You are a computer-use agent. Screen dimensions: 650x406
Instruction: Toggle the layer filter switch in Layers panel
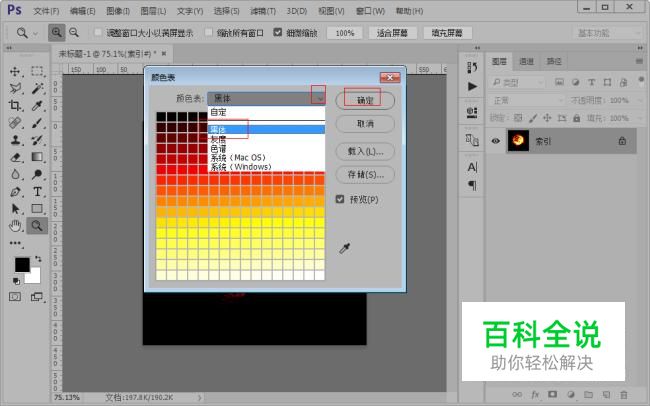point(641,80)
